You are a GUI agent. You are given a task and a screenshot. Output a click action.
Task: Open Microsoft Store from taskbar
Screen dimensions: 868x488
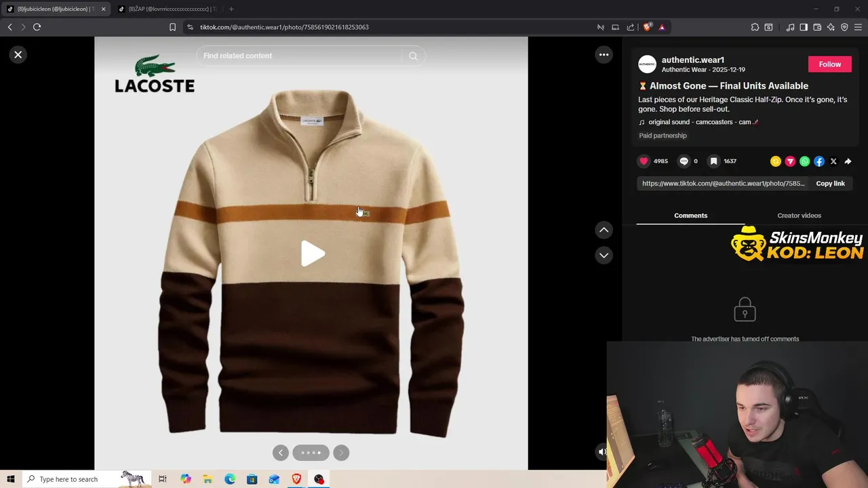(x=252, y=479)
